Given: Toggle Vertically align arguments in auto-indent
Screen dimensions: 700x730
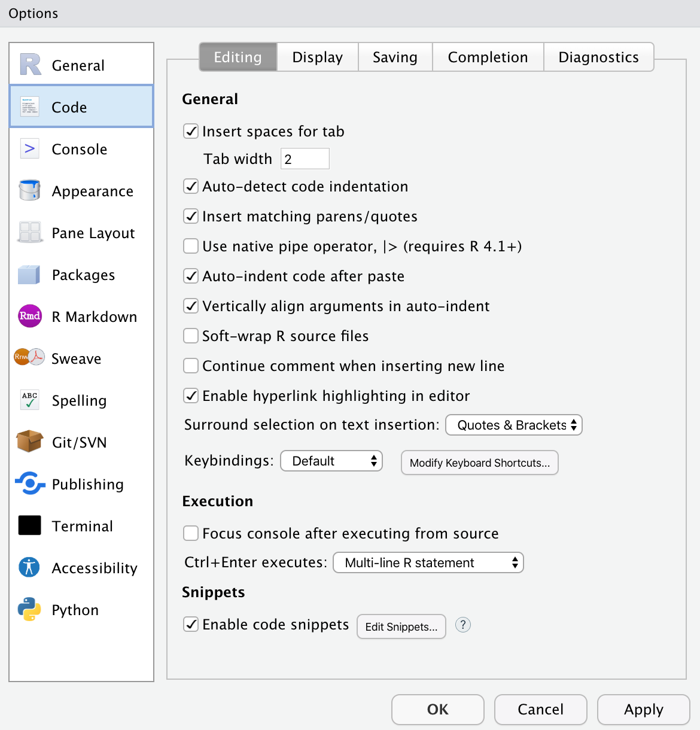Looking at the screenshot, I should click(191, 306).
